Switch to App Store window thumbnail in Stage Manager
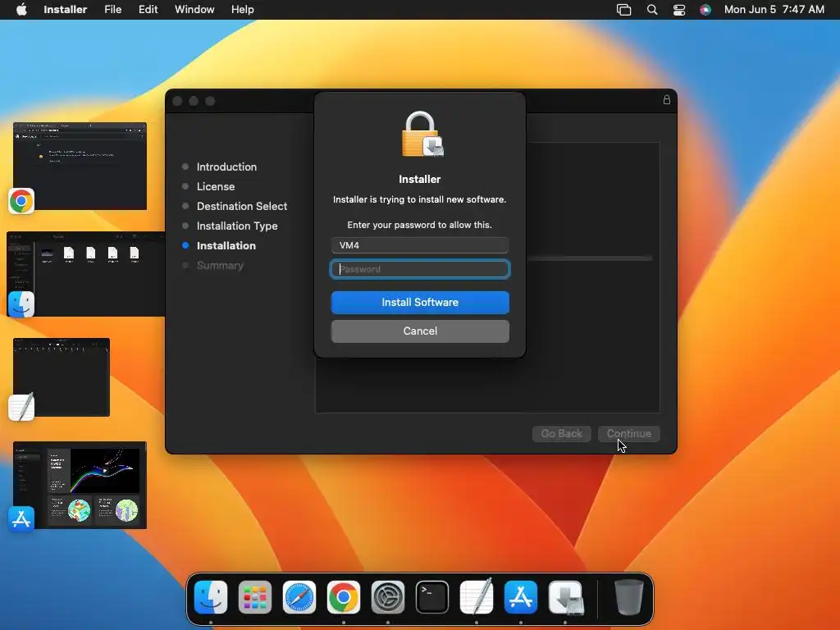 tap(80, 485)
